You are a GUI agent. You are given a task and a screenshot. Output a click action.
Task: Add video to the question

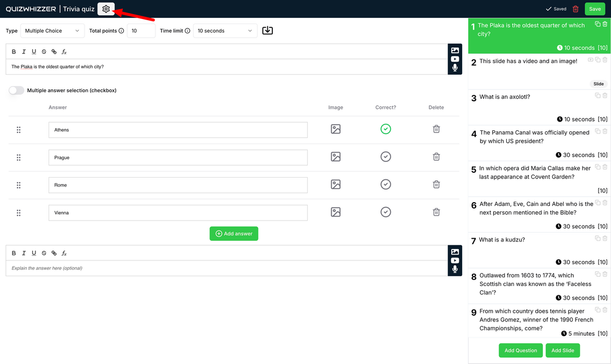coord(454,59)
